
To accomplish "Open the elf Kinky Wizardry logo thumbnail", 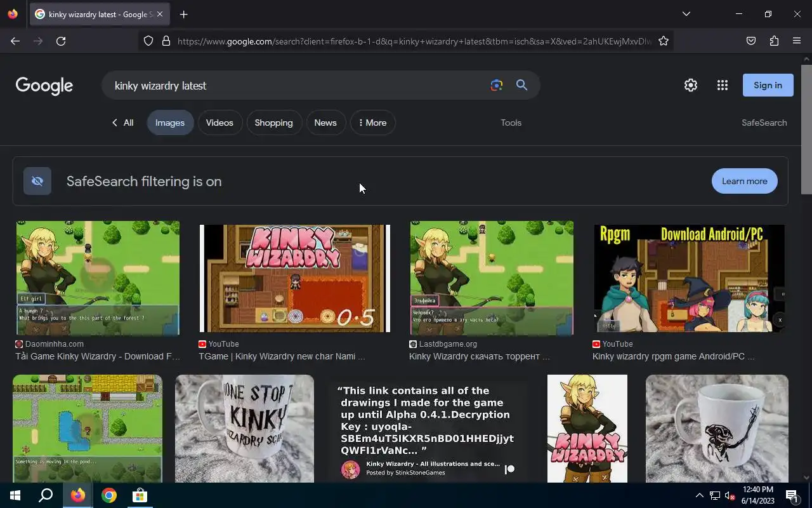I will click(587, 429).
